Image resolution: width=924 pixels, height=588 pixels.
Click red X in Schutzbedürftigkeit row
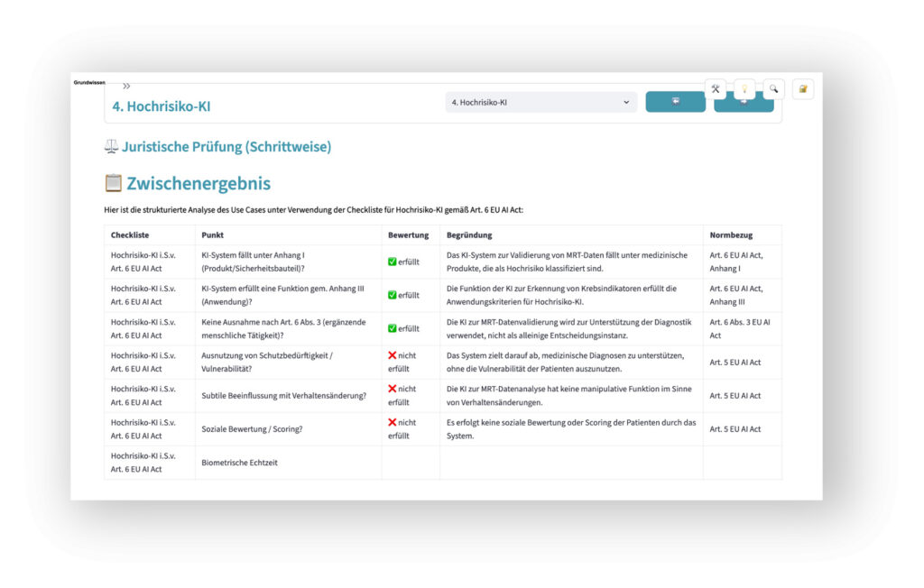392,355
